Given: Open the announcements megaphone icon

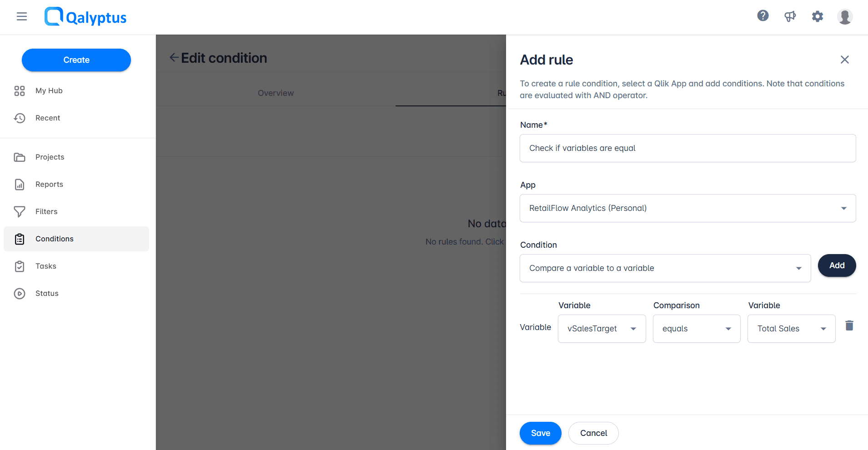Looking at the screenshot, I should (790, 17).
